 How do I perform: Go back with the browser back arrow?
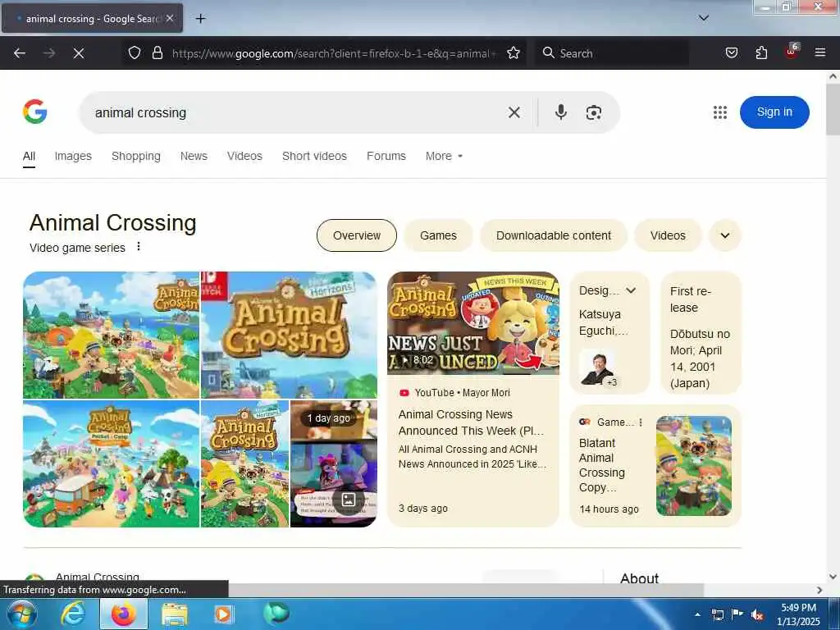tap(20, 53)
